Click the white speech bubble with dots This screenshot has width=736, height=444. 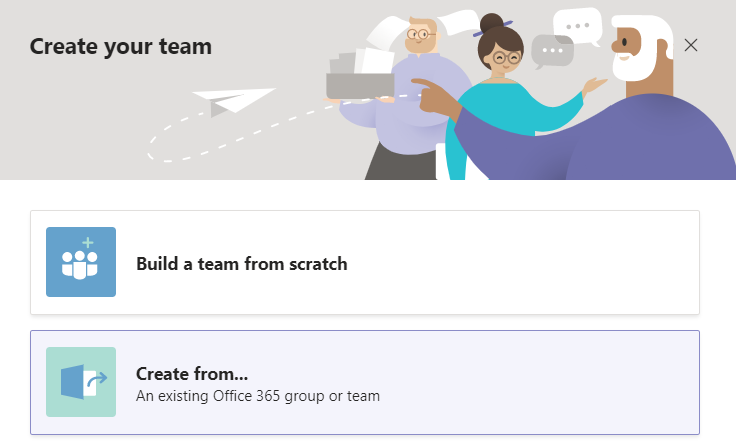coord(578,26)
